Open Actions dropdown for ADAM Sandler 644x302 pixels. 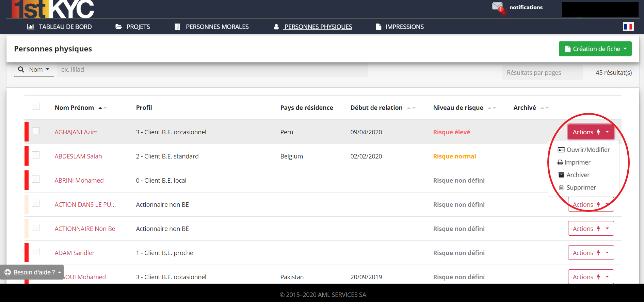591,253
